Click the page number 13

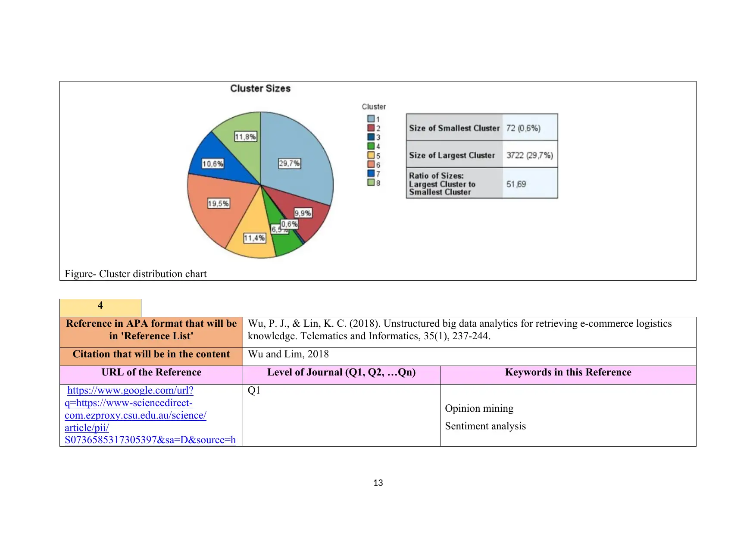pyautogui.click(x=378, y=483)
